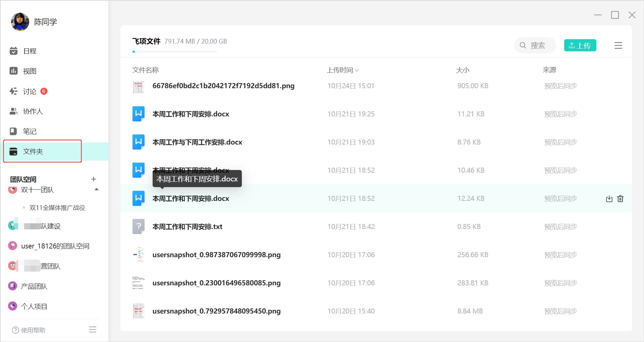Open the 产品团队 team space
Viewport: 644px width, 342px height.
(35, 286)
